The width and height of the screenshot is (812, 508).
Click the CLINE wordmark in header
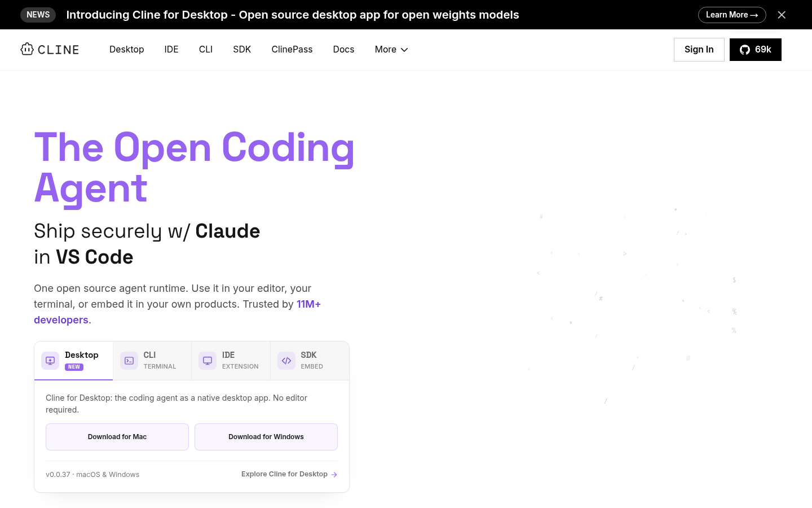click(x=58, y=50)
